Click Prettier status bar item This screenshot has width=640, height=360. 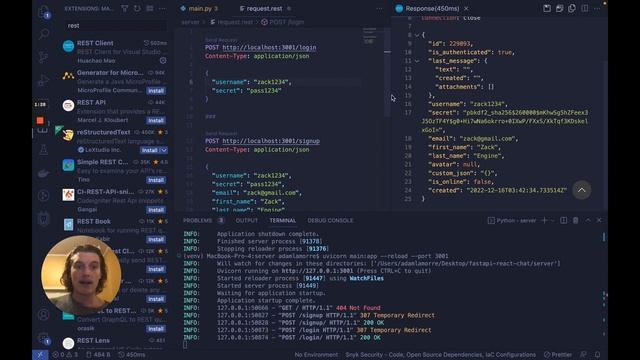pos(558,355)
